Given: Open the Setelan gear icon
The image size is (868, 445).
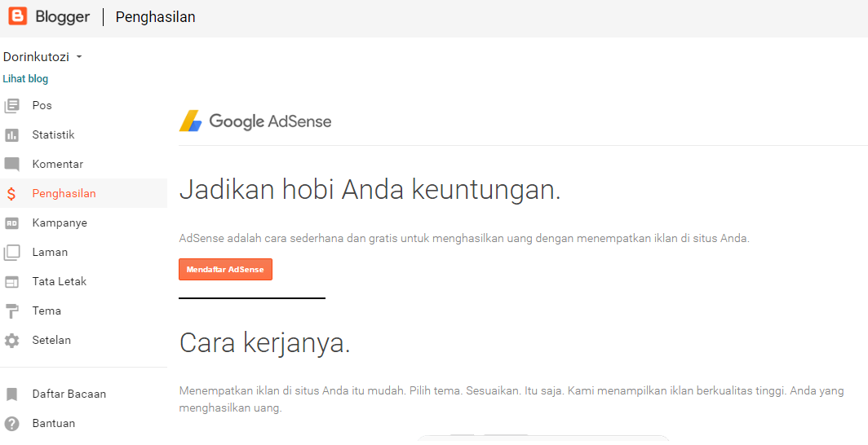Looking at the screenshot, I should click(x=11, y=341).
